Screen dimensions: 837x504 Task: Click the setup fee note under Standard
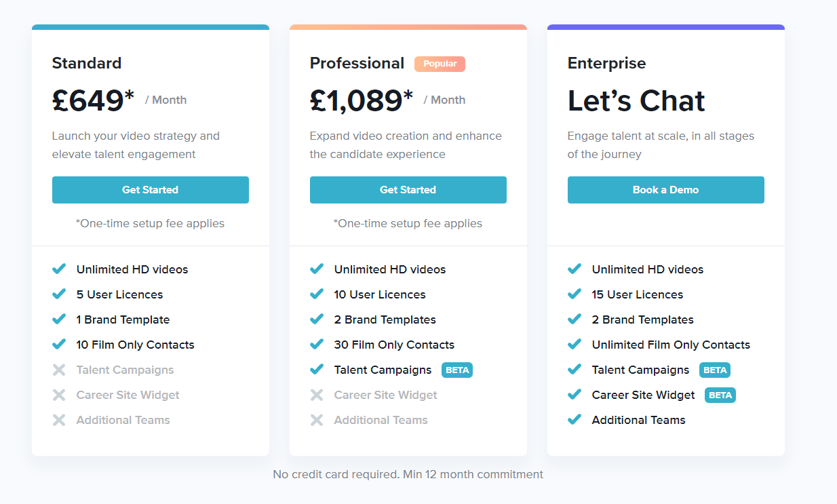tap(150, 223)
